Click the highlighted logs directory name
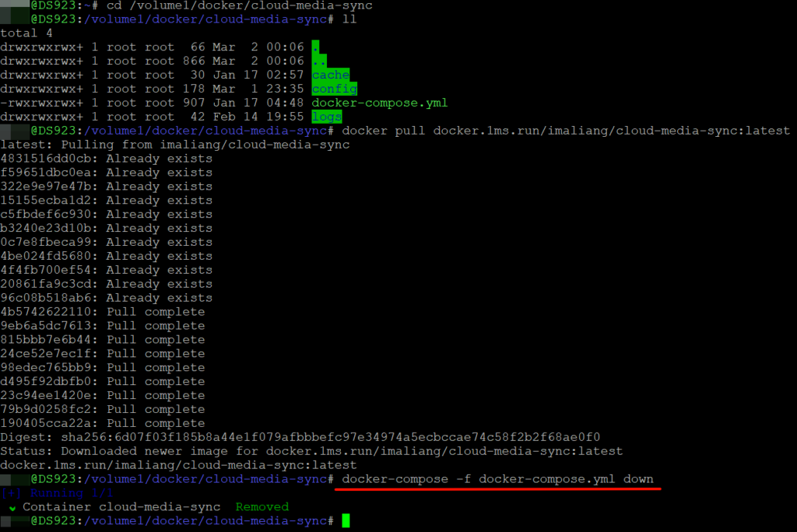The image size is (797, 532). tap(327, 117)
